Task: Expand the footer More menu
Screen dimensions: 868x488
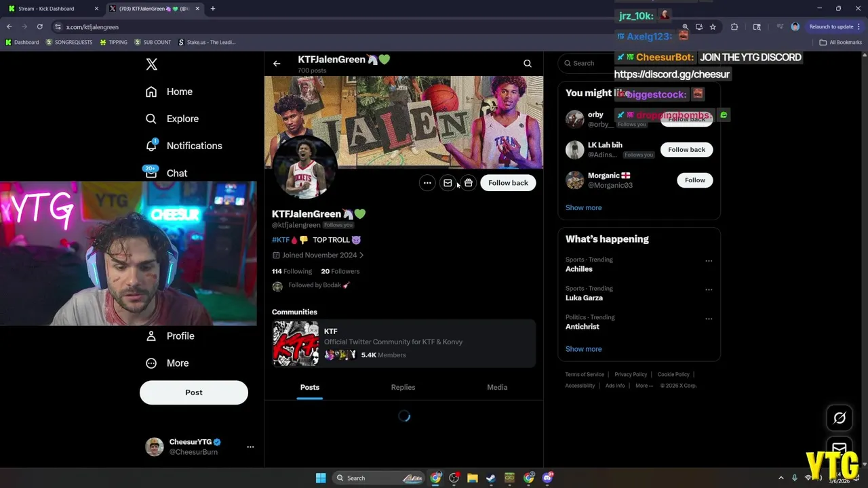Action: click(644, 386)
